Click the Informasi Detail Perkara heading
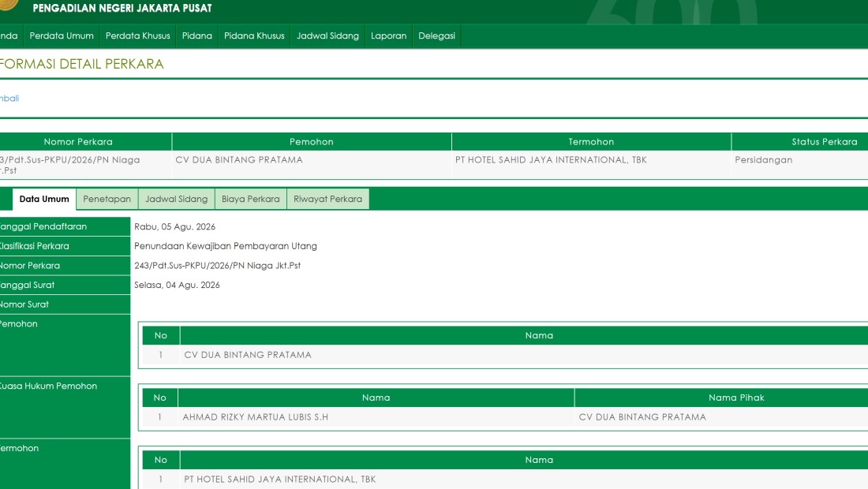Screen dimensions: 868x489 point(81,64)
